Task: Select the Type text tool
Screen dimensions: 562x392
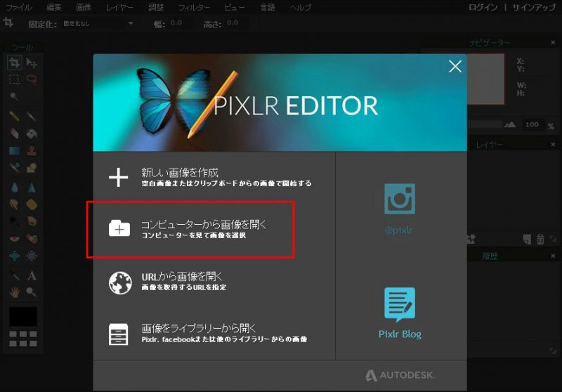Action: (x=32, y=275)
